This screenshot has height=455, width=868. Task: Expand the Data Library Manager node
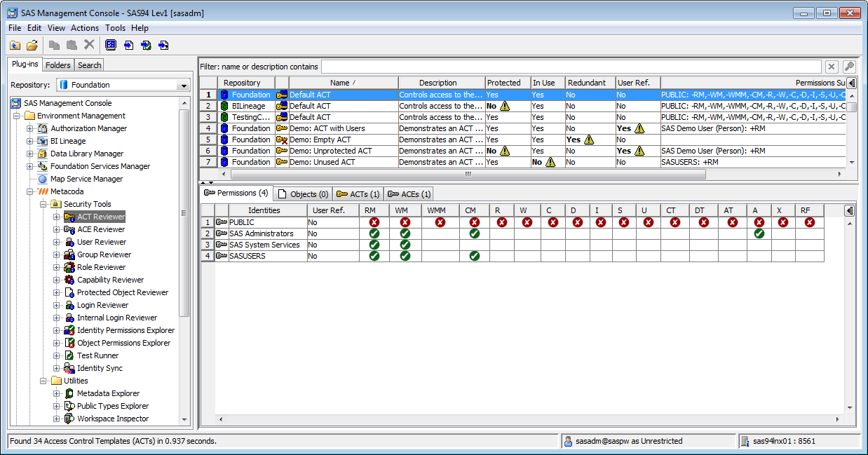click(x=30, y=154)
